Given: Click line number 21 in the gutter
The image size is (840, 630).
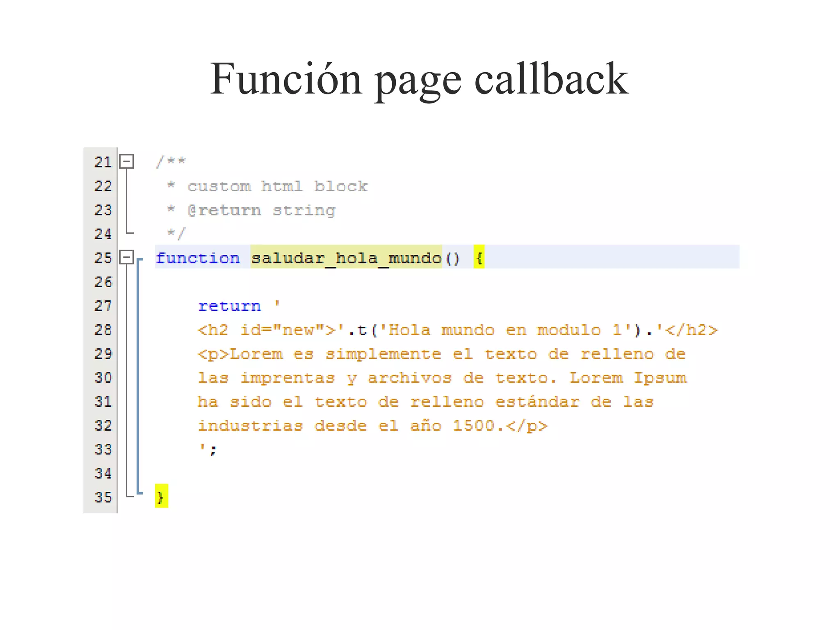Looking at the screenshot, I should (x=103, y=162).
